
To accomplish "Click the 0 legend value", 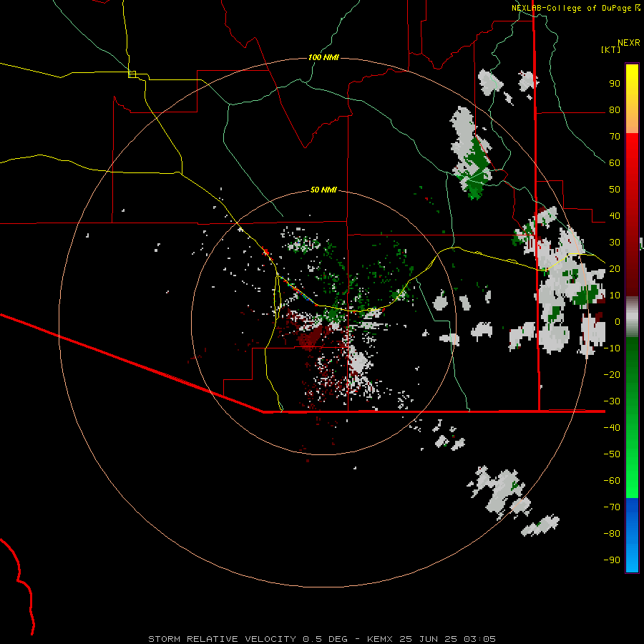I will [618, 321].
